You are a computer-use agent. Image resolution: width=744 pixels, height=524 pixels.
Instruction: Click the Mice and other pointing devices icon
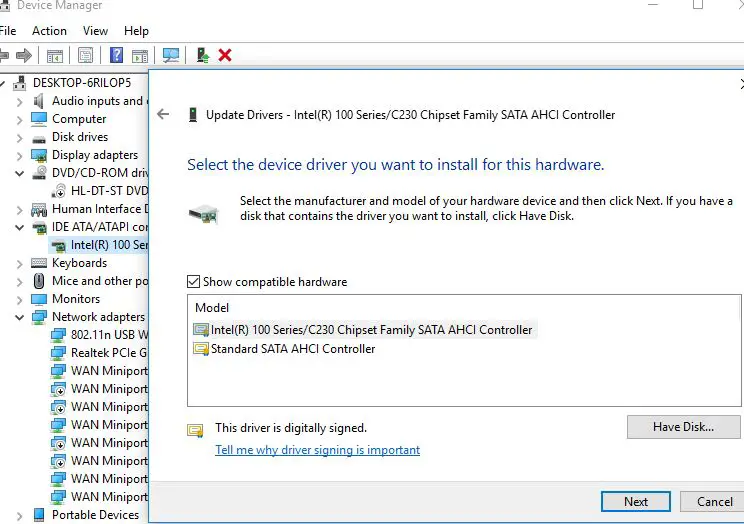click(39, 281)
